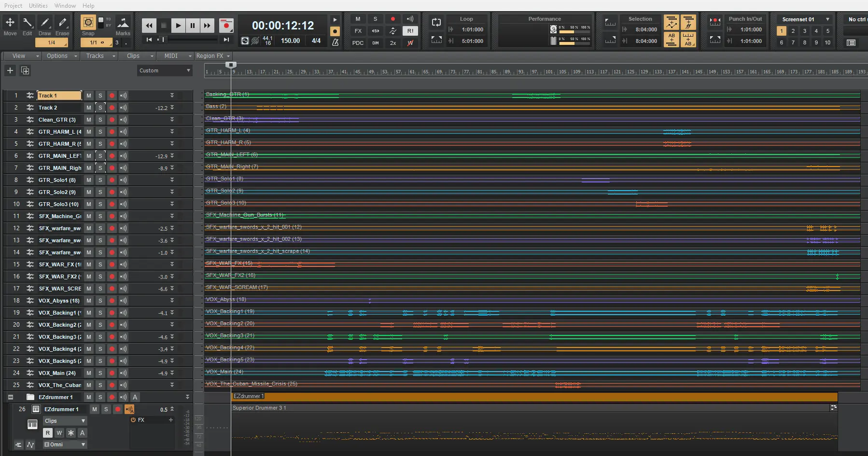Toggle the PDC override button
868x456 pixels.
click(x=358, y=43)
